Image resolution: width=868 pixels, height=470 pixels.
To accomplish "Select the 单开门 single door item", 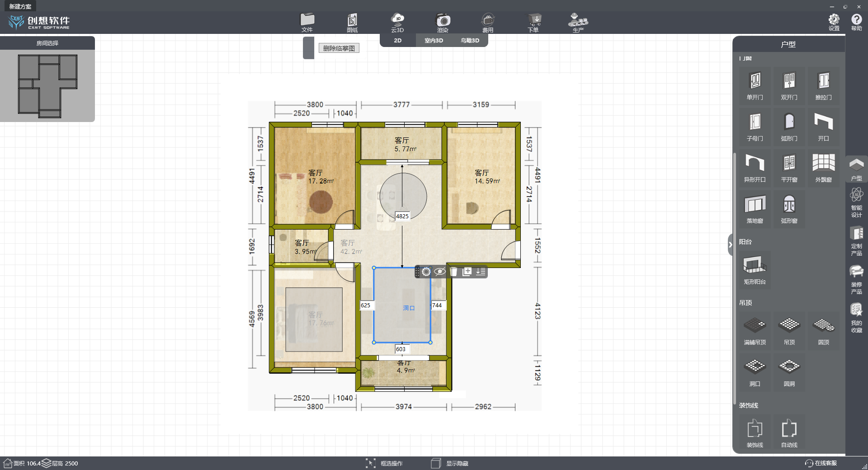I will click(x=755, y=86).
